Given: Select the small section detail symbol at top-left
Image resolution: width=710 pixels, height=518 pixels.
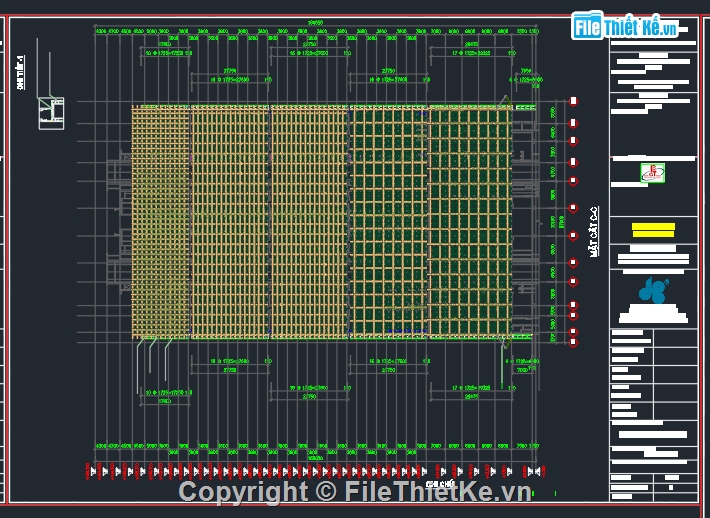Looking at the screenshot, I should tap(49, 112).
